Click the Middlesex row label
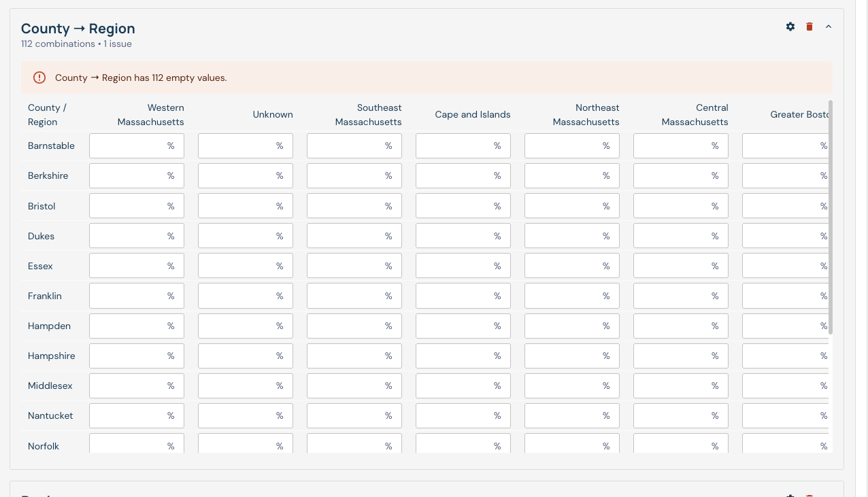Screen dimensions: 868x497 pos(50,385)
